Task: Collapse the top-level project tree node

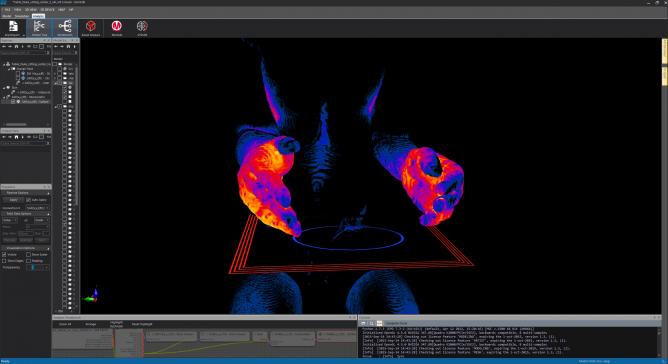Action: [x=4, y=64]
